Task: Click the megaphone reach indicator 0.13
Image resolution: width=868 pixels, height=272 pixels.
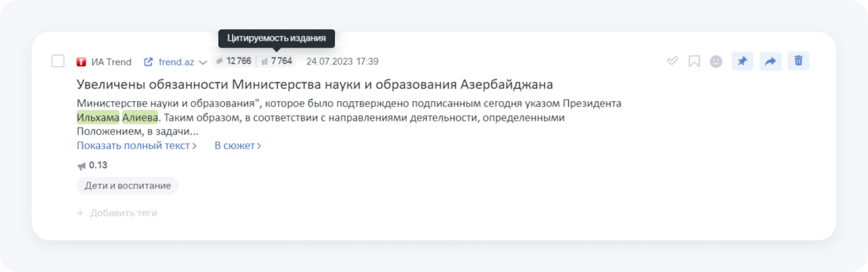Action: pyautogui.click(x=92, y=165)
